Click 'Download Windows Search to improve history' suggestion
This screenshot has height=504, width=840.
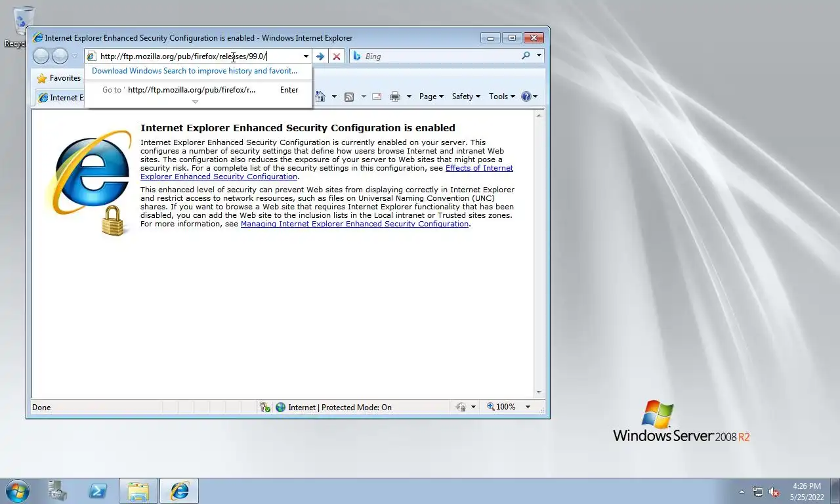pyautogui.click(x=195, y=71)
